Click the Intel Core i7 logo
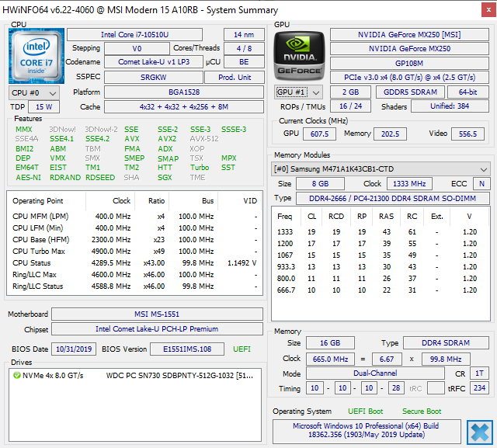Image resolution: width=497 pixels, height=448 pixels. [x=36, y=57]
